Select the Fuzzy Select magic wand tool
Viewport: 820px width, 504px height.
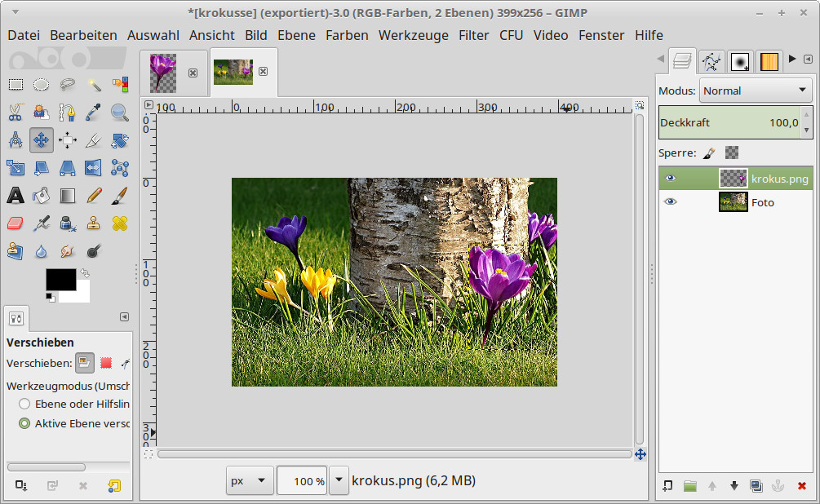tap(94, 84)
